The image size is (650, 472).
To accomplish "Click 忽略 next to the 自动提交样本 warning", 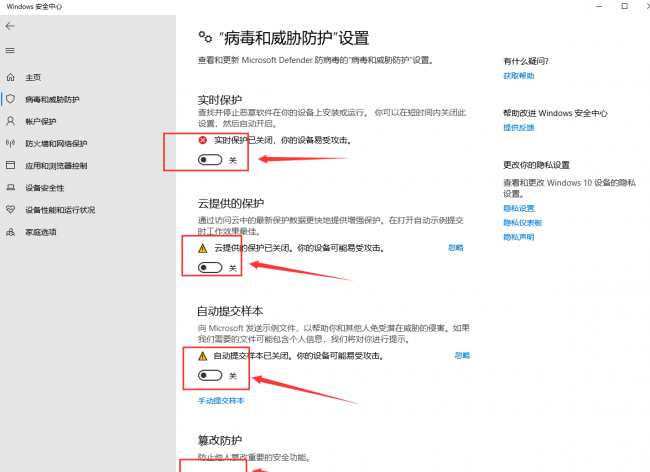I will [462, 356].
